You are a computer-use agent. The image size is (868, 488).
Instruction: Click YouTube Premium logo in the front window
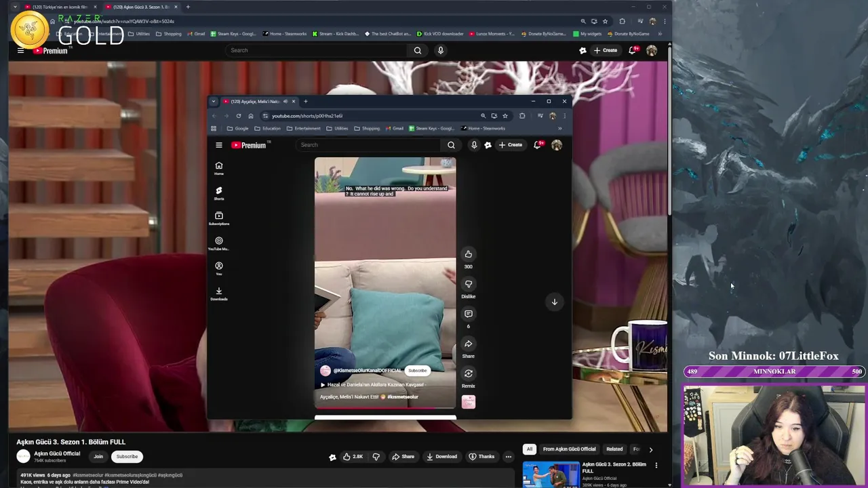pyautogui.click(x=249, y=145)
